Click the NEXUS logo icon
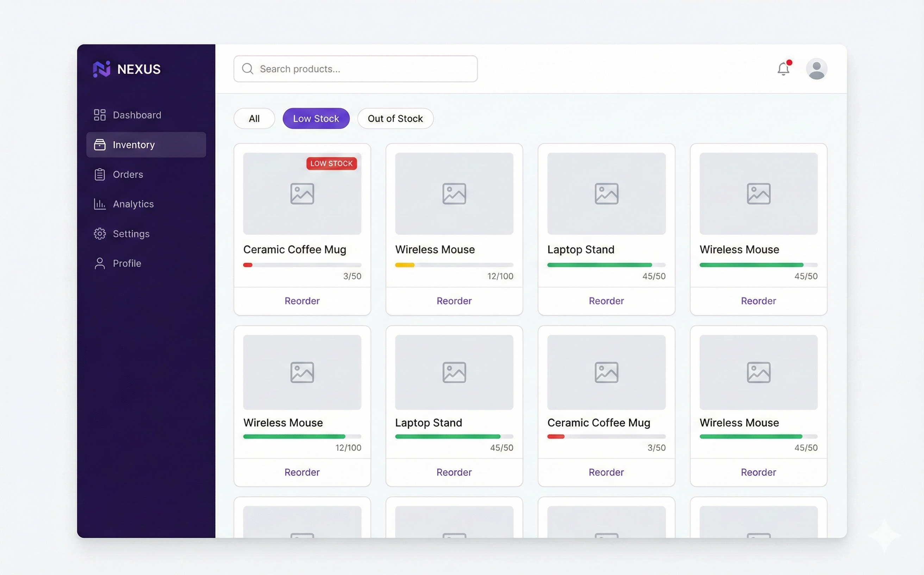The width and height of the screenshot is (924, 575). (102, 69)
